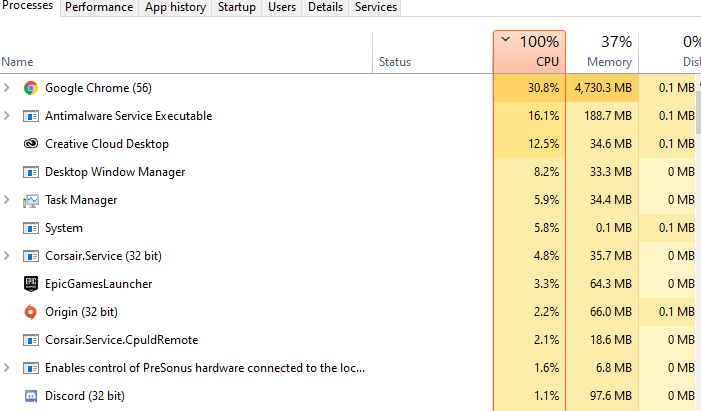Click the PreSonus hardware service icon

[30, 369]
